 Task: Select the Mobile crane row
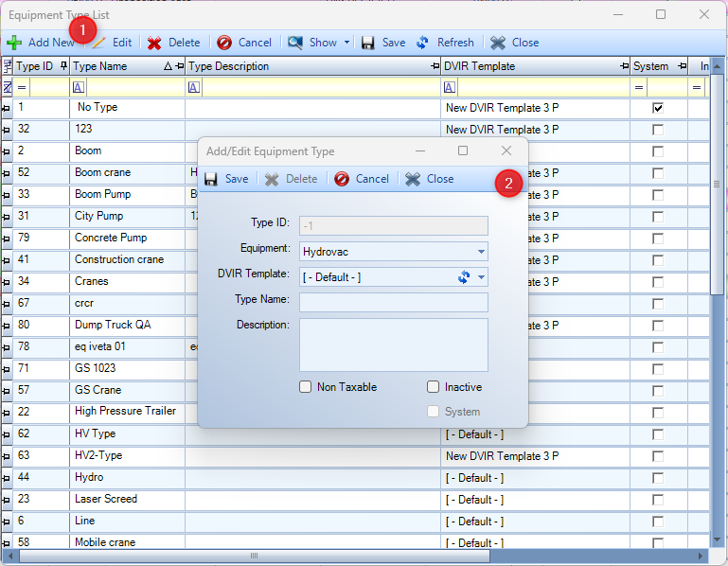coord(355,541)
